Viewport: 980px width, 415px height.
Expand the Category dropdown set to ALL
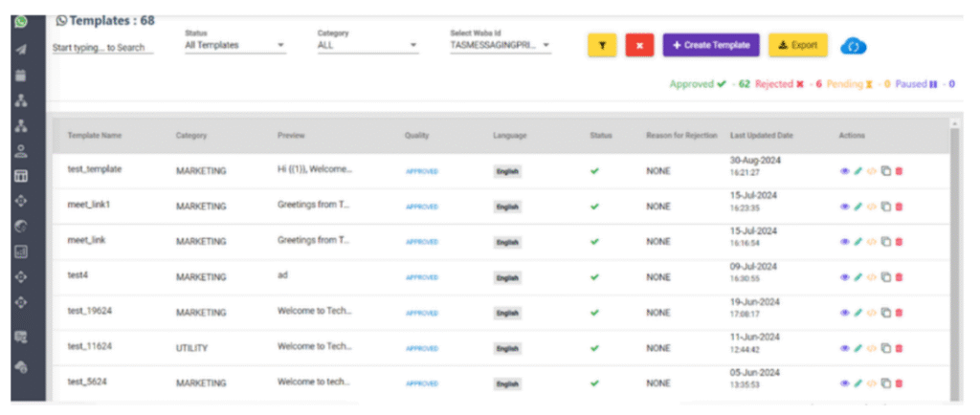point(367,45)
